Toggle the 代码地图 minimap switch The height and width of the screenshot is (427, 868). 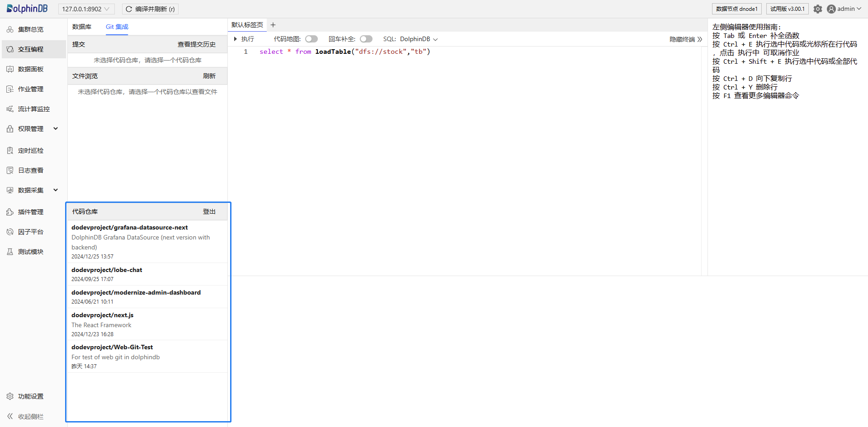click(311, 39)
